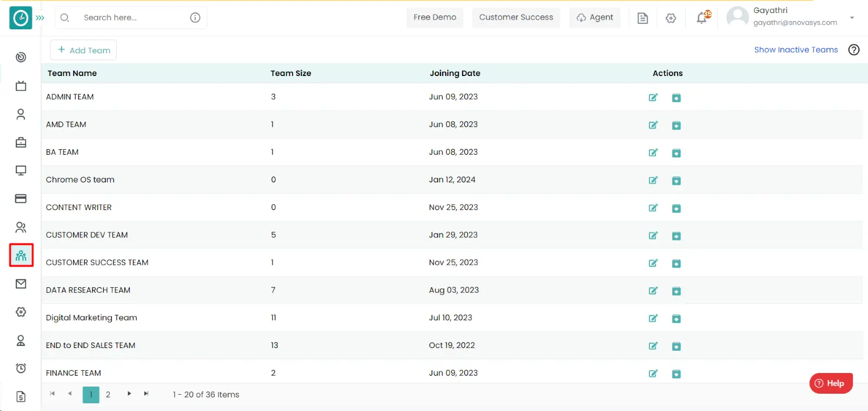The image size is (868, 411).
Task: Archive the Digital Marketing Team row
Action: [676, 319]
